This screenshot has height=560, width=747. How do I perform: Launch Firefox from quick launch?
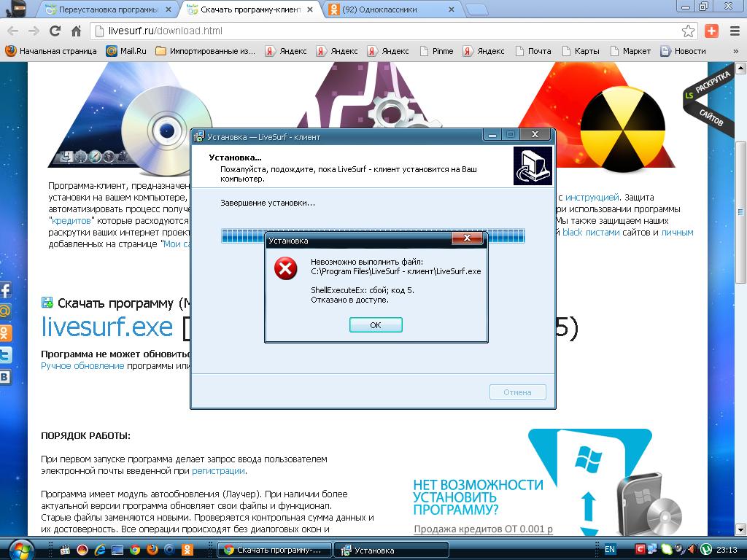point(152,550)
